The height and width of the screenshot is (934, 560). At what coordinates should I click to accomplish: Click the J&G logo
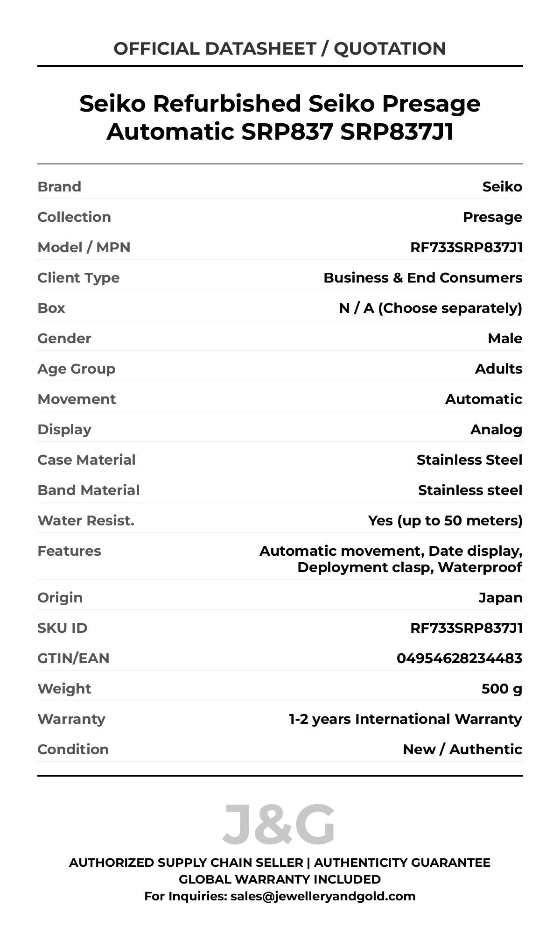pos(279,824)
